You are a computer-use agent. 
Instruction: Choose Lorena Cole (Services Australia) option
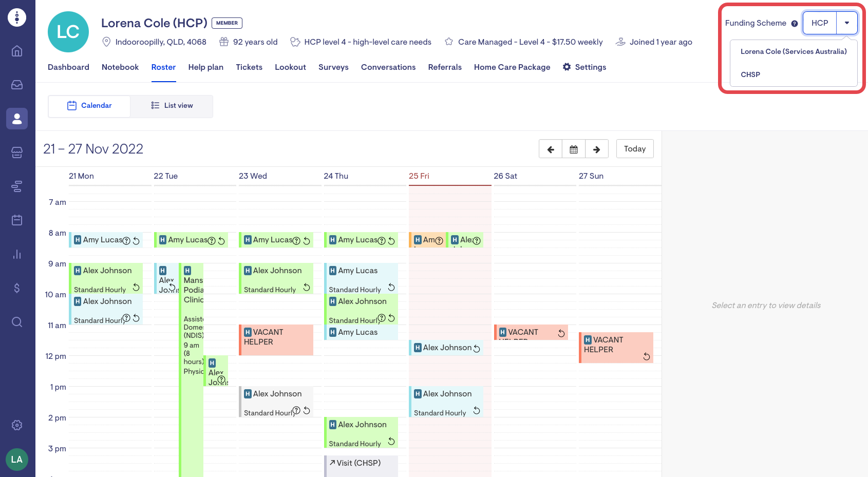[793, 51]
